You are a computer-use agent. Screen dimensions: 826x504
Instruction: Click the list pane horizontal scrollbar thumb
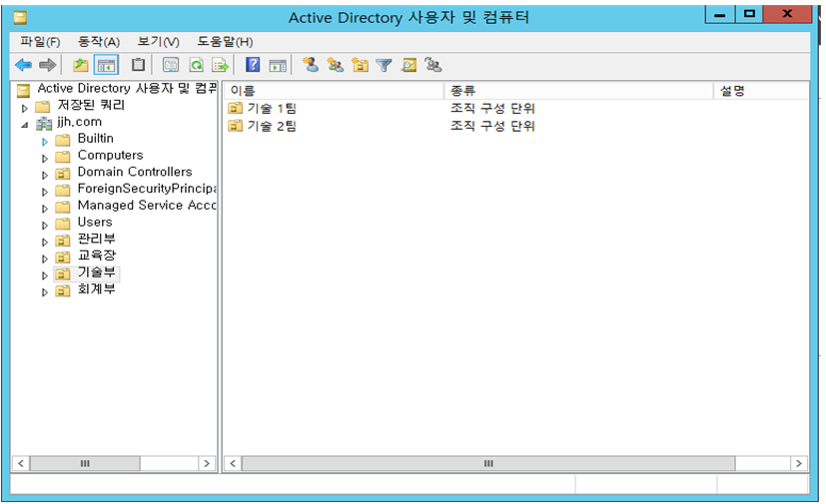pyautogui.click(x=488, y=463)
